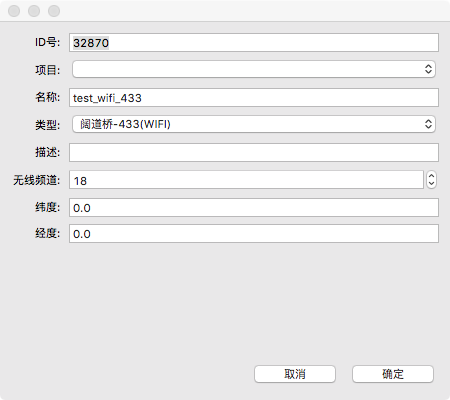
Task: Close the dialog using the first window button
Action: pos(14,11)
